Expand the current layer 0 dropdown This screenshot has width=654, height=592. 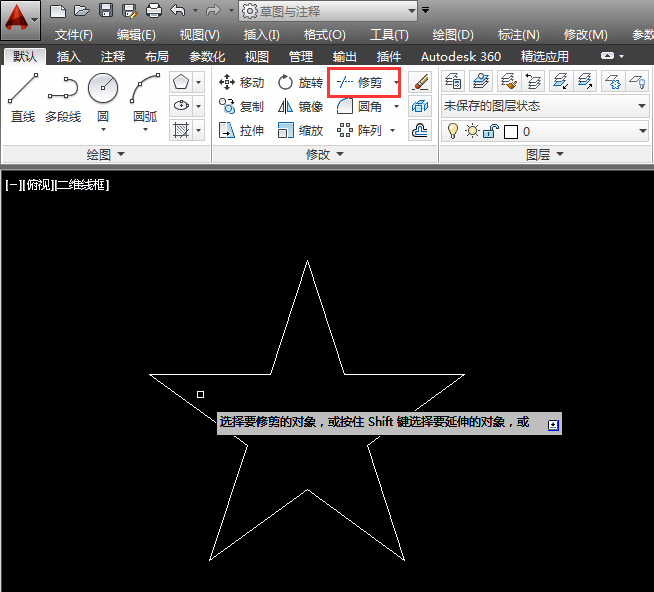coord(642,131)
